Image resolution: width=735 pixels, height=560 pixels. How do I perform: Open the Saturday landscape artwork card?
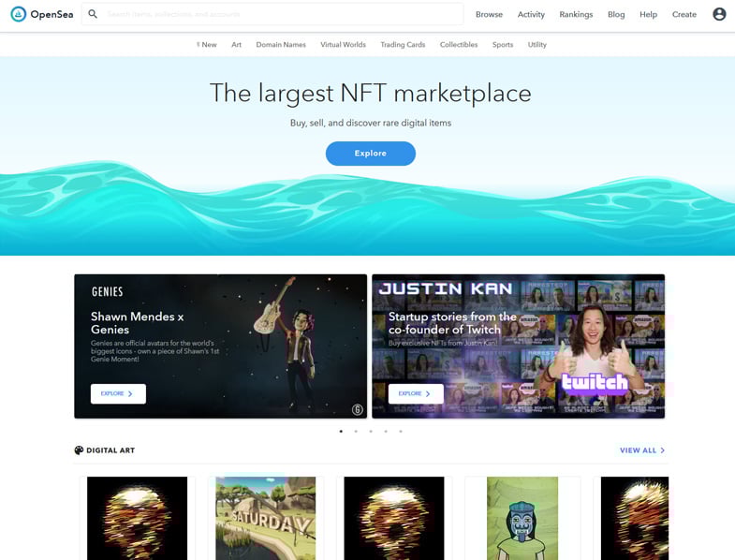[x=266, y=518]
